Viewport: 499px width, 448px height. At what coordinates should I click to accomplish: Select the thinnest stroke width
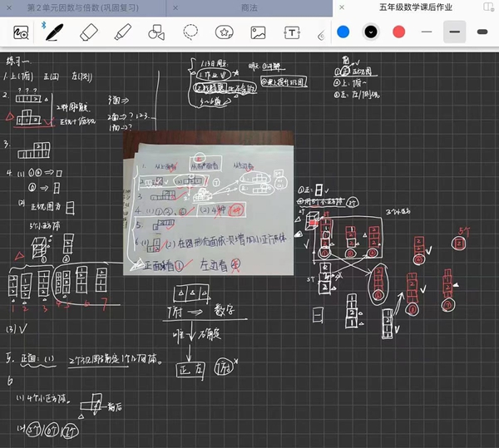[427, 32]
